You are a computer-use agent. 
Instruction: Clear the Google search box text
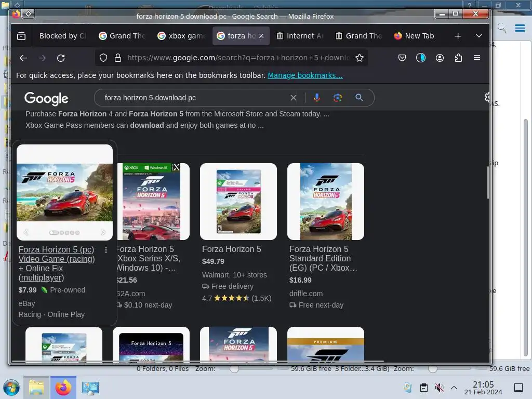[294, 98]
